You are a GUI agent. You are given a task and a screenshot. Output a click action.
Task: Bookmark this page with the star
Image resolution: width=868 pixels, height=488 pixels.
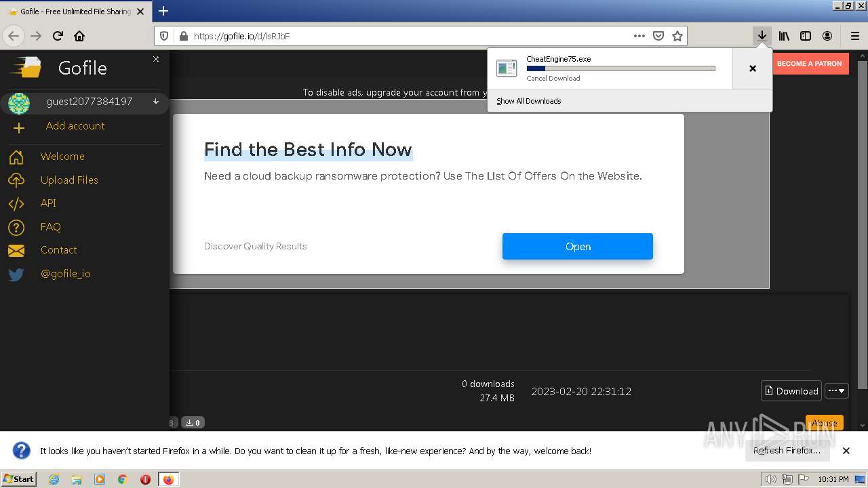click(x=677, y=36)
